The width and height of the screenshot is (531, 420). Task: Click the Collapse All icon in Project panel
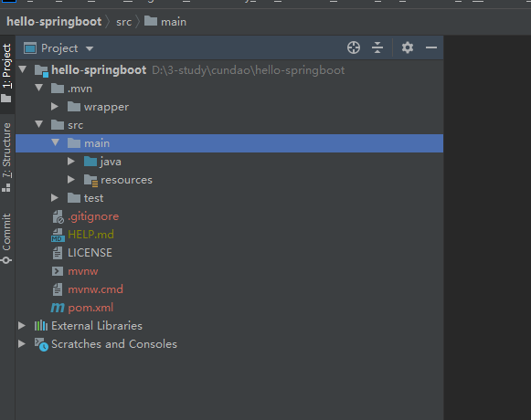point(377,47)
